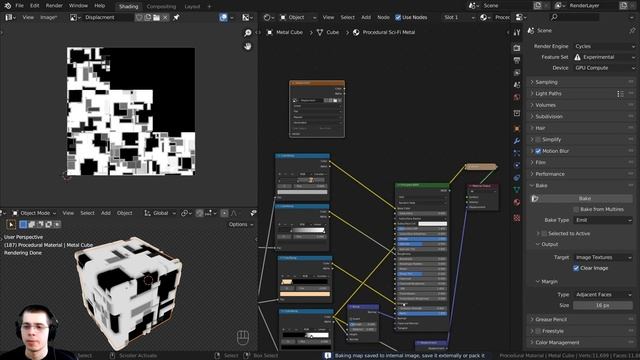Open the Particles properties tab icon
The height and width of the screenshot is (360, 640).
pyautogui.click(x=517, y=153)
